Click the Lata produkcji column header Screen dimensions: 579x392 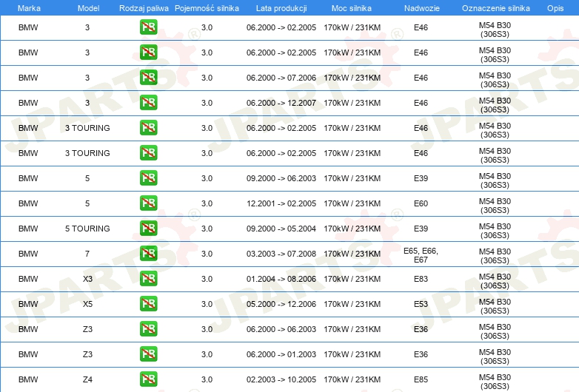click(x=281, y=8)
